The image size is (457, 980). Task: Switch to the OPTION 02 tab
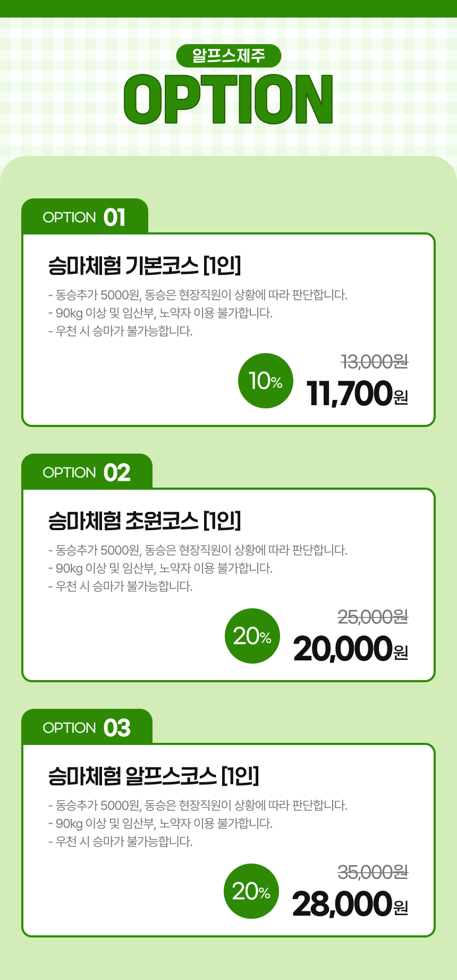click(87, 472)
